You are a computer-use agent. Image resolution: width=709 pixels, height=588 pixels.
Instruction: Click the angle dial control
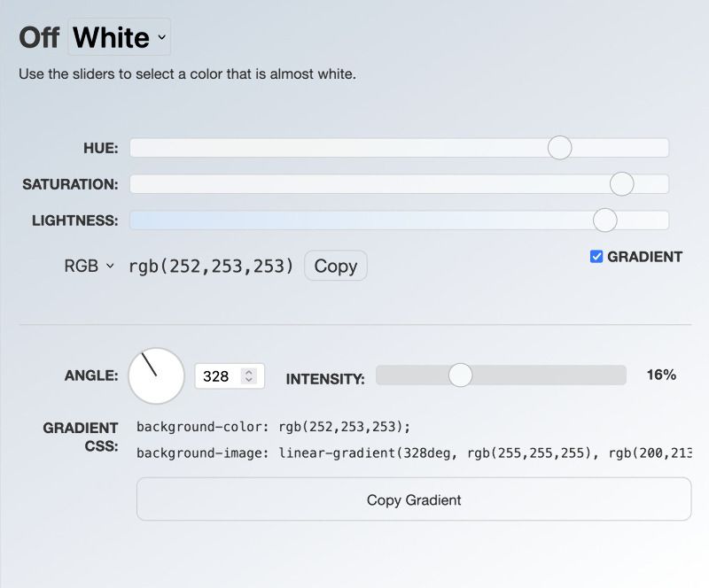158,375
